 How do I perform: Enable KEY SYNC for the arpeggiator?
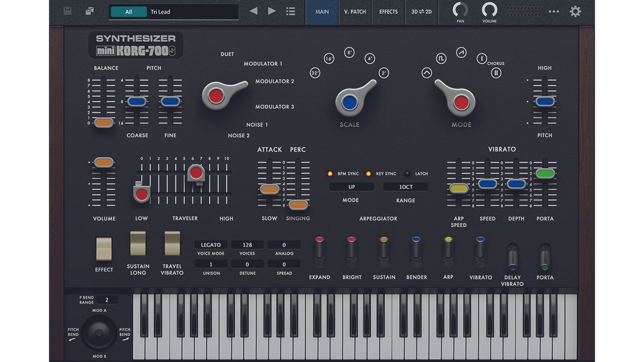(369, 174)
